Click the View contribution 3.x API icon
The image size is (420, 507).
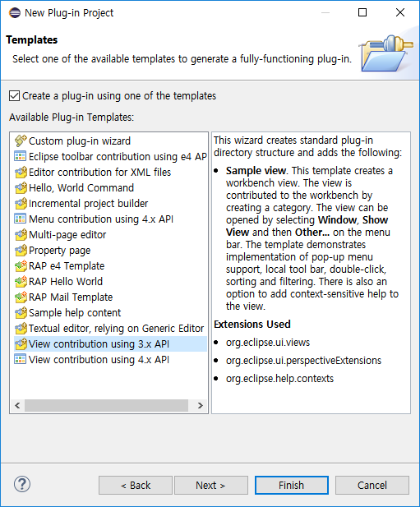21,343
